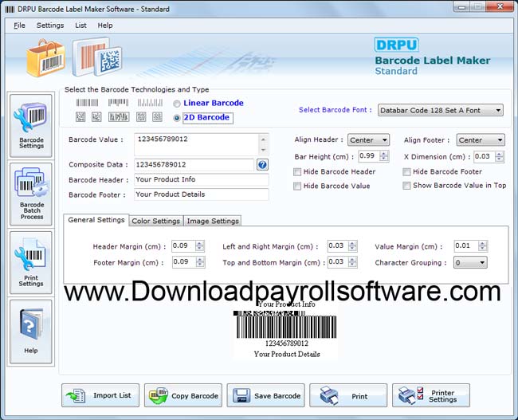The height and width of the screenshot is (420, 518).
Task: Click the Barcode Footer input field
Action: [201, 194]
